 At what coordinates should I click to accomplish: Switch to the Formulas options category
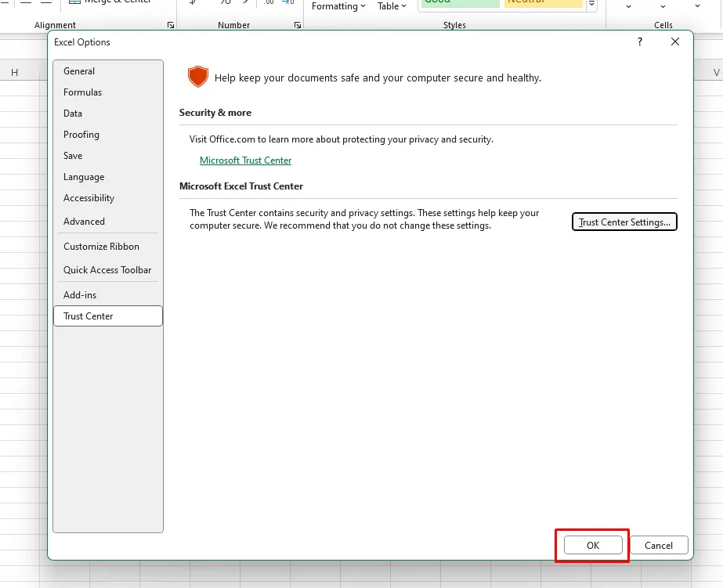[x=82, y=92]
